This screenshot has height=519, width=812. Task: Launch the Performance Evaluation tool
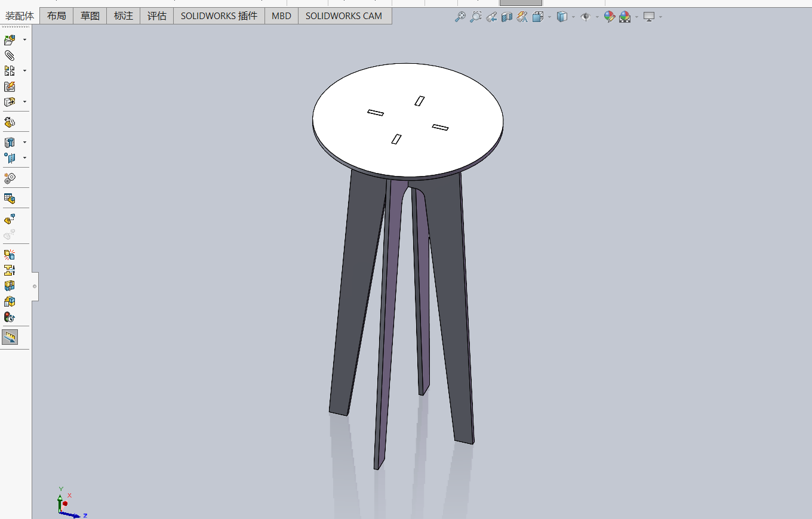click(x=10, y=317)
